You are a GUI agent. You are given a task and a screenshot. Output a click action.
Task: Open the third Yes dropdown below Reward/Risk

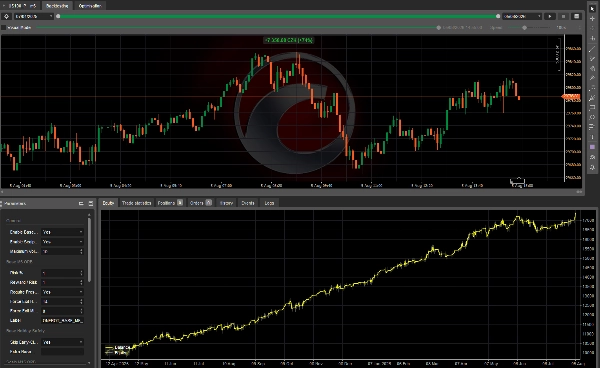pyautogui.click(x=62, y=292)
